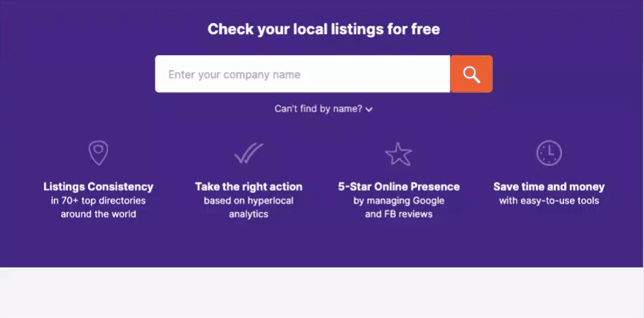Viewport: 644px width, 318px height.
Task: Select the Save time and money heading
Action: 549,187
